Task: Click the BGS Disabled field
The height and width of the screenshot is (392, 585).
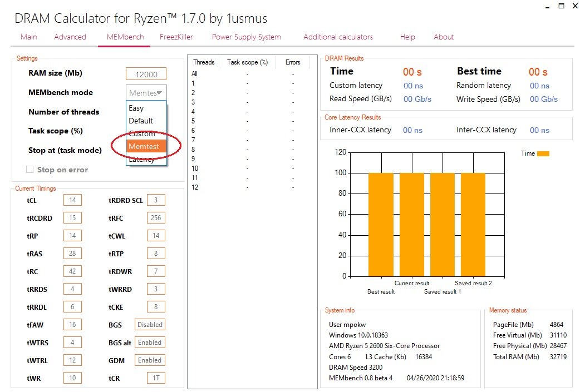Action: tap(150, 325)
